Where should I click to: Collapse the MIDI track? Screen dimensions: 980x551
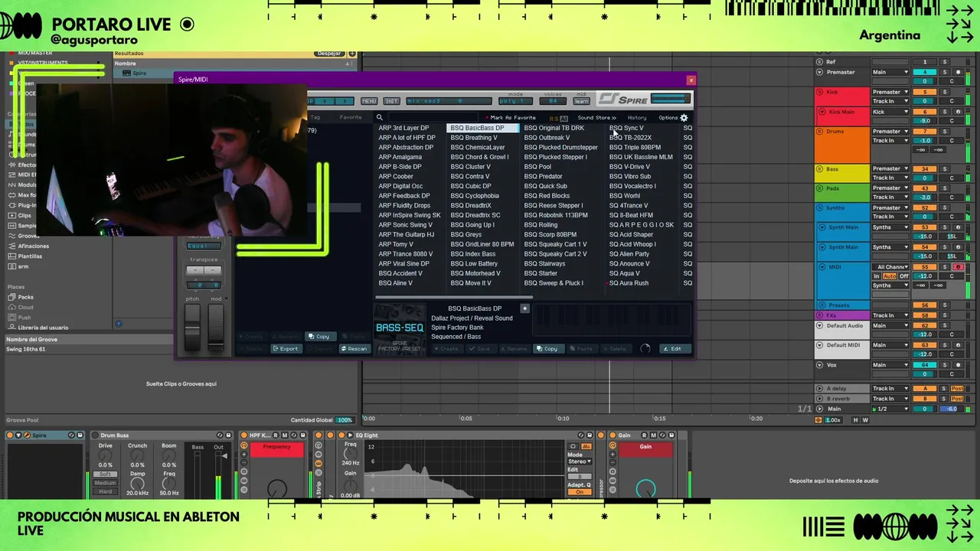[x=822, y=267]
